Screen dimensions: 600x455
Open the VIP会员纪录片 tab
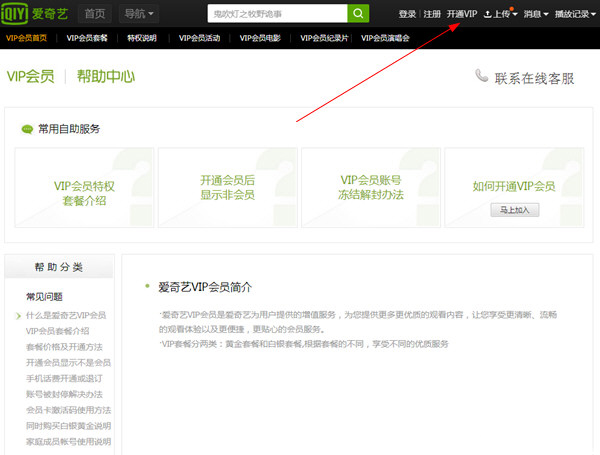(x=324, y=38)
